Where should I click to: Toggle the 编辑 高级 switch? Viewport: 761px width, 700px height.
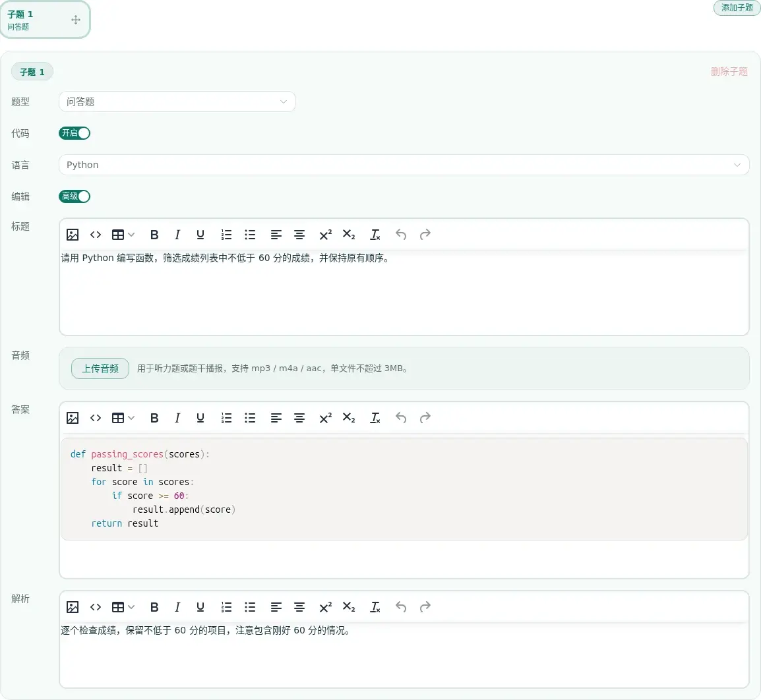pyautogui.click(x=75, y=196)
